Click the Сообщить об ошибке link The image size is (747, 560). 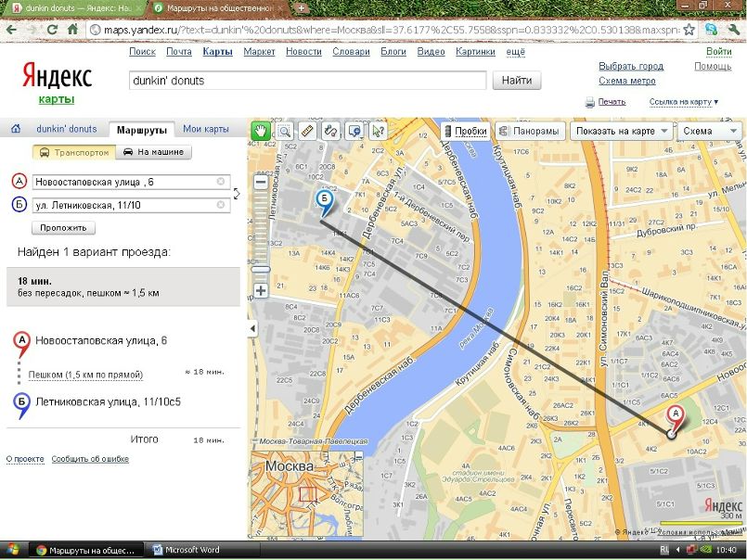(90, 459)
